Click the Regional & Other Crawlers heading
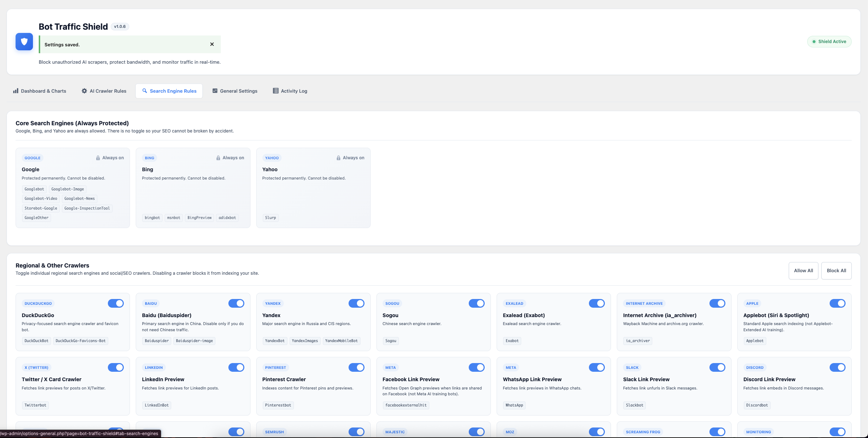Screen dimensions: 868x438 coord(52,265)
